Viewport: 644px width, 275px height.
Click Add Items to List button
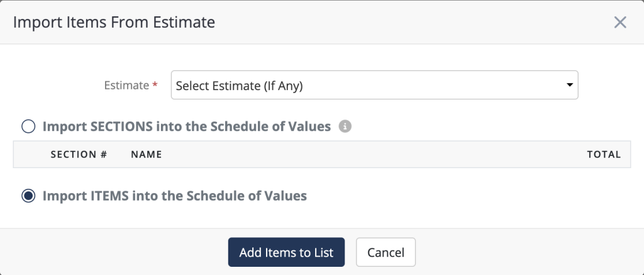[286, 252]
